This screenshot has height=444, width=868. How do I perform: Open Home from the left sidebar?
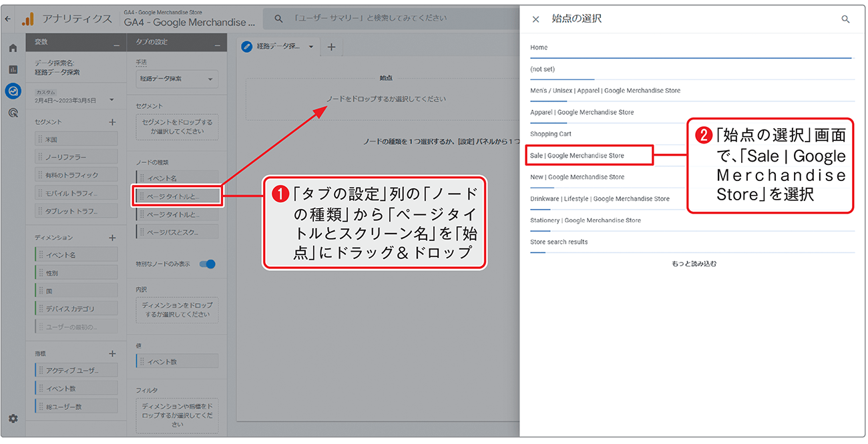tap(13, 48)
